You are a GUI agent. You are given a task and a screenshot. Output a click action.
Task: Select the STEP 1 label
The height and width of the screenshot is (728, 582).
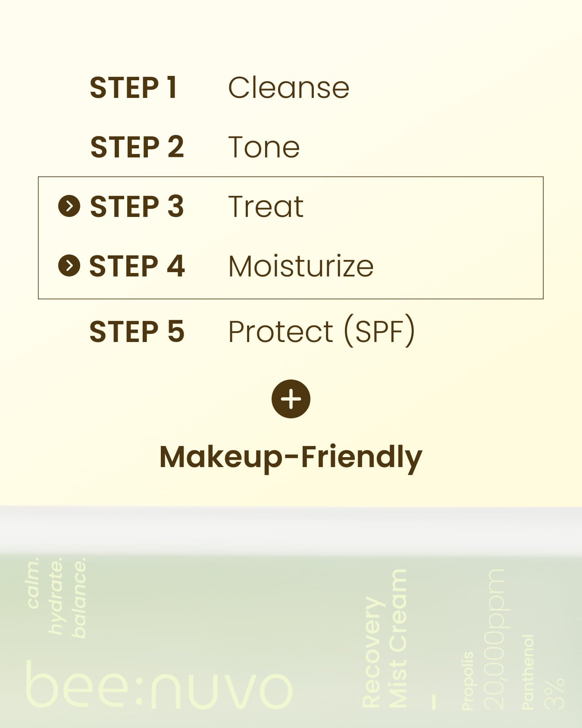tap(133, 88)
